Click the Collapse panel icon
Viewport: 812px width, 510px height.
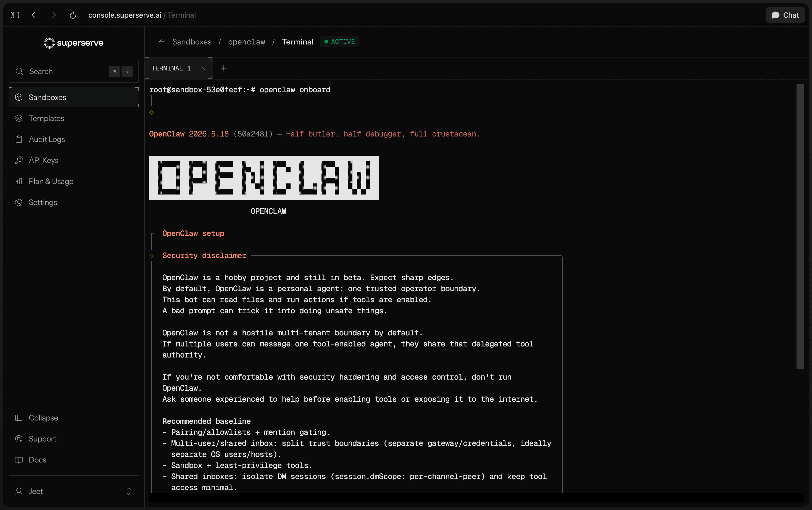pyautogui.click(x=19, y=417)
